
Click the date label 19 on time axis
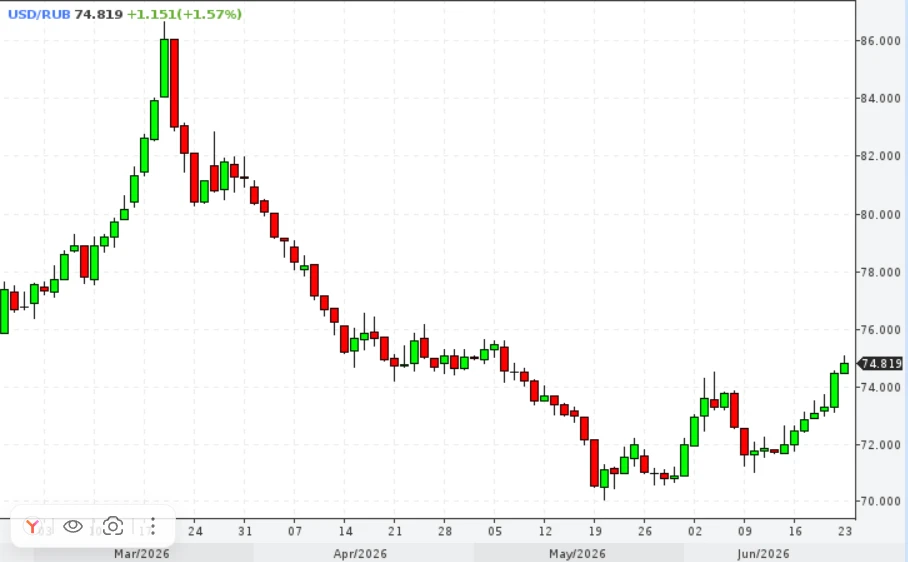595,531
